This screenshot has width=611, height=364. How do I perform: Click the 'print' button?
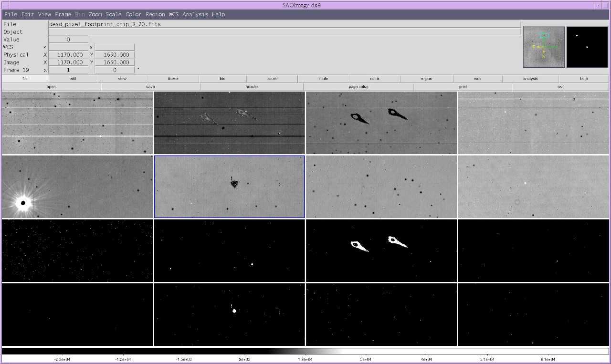click(463, 87)
